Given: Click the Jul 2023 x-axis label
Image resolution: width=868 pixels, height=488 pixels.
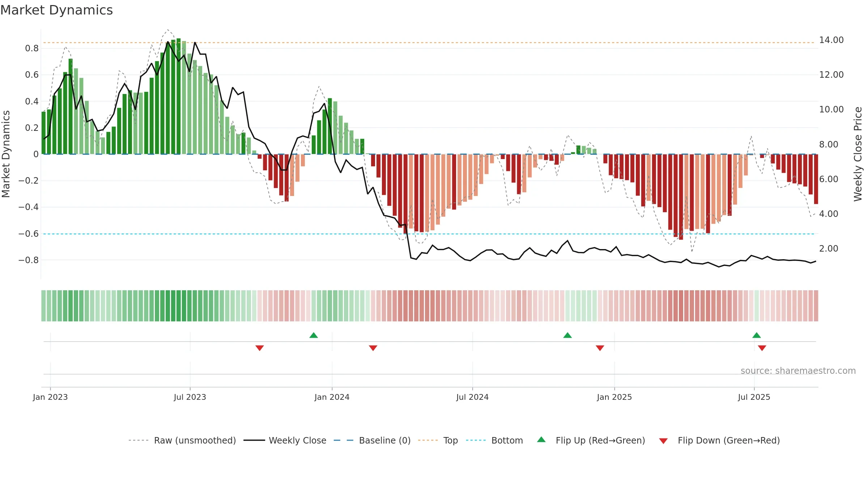Looking at the screenshot, I should coord(190,397).
